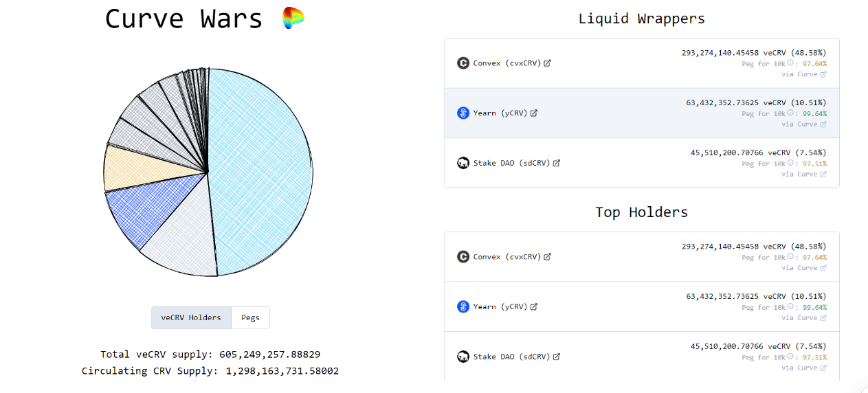Click 293,274,140.45458 veCRV (48.58%) in Liquid Wrappers
The width and height of the screenshot is (868, 393).
pyautogui.click(x=754, y=53)
